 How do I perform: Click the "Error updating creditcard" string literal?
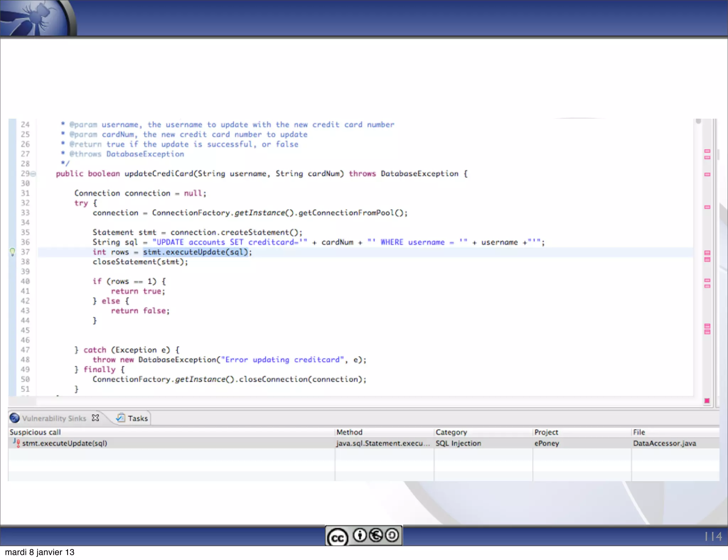283,360
